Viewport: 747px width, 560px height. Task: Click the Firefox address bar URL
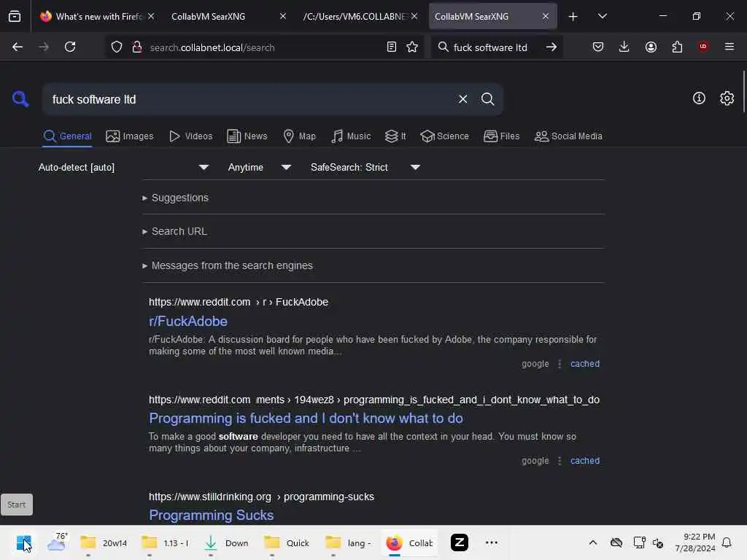pos(212,47)
